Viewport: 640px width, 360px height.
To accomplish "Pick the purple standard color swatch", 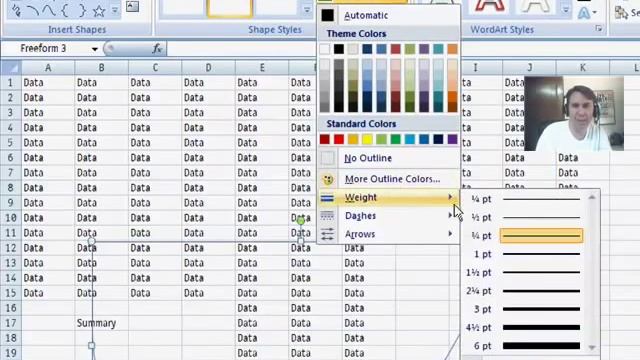I will coord(452,140).
